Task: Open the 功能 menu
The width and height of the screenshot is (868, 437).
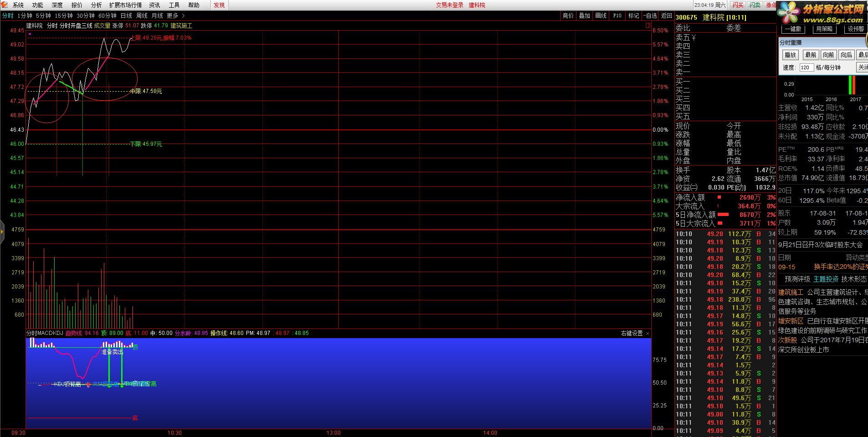Action: 38,5
